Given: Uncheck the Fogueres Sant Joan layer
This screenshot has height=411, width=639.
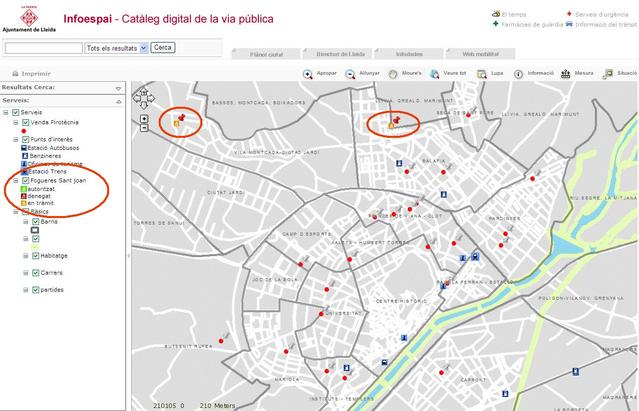Looking at the screenshot, I should coord(26,180).
